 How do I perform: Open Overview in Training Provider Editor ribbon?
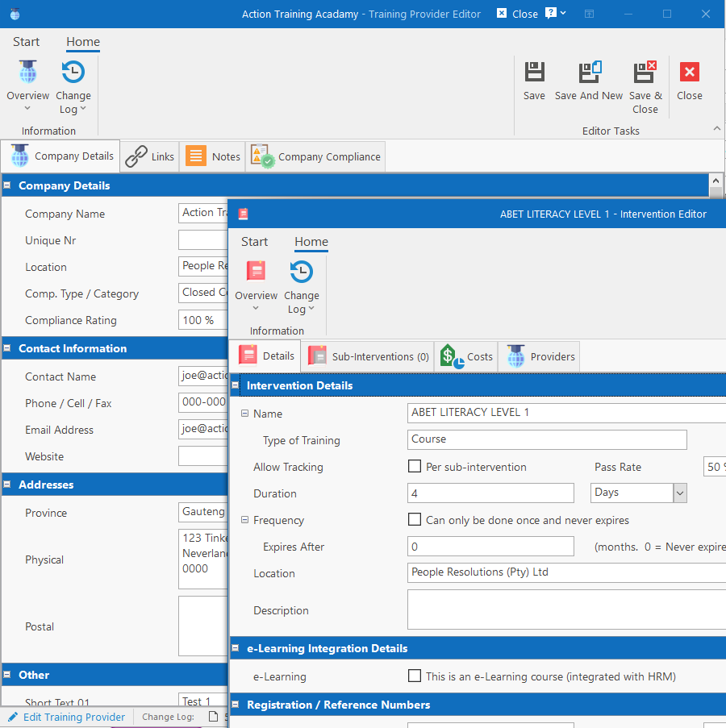[28, 86]
